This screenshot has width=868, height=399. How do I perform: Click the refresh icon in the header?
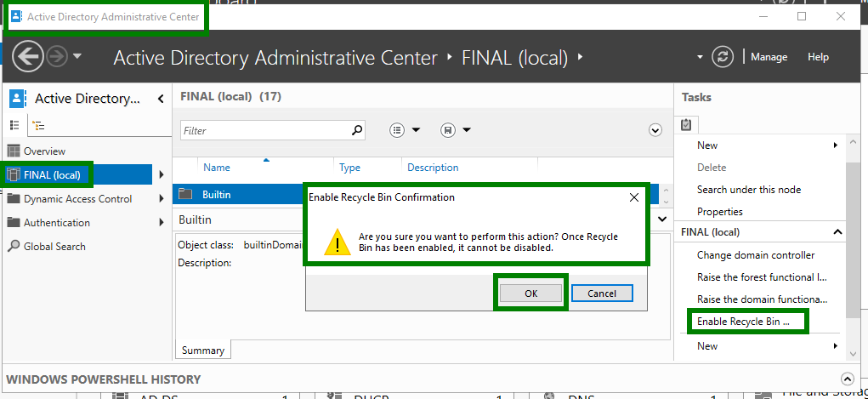pyautogui.click(x=723, y=56)
